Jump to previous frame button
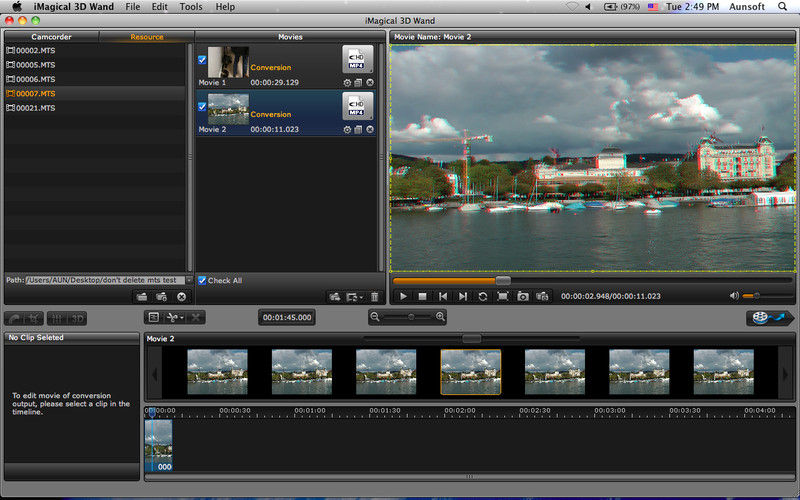Image resolution: width=800 pixels, height=500 pixels. click(x=443, y=296)
